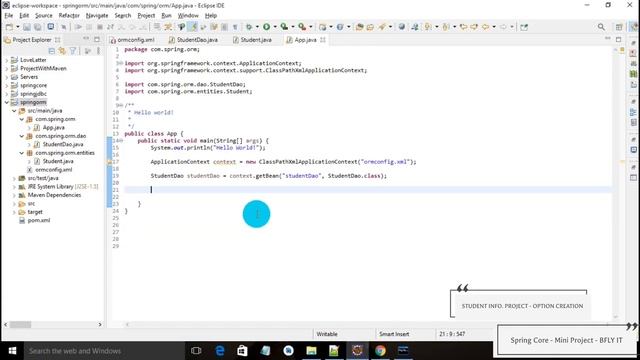The image size is (640, 360).
Task: Open the Navigate menu
Action: click(x=97, y=16)
